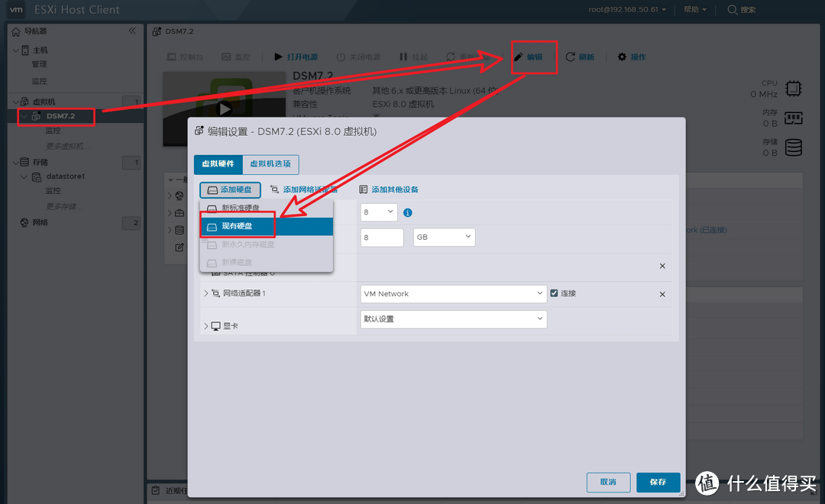This screenshot has height=504, width=825.
Task: Click the Actions gear icon
Action: (x=622, y=57)
